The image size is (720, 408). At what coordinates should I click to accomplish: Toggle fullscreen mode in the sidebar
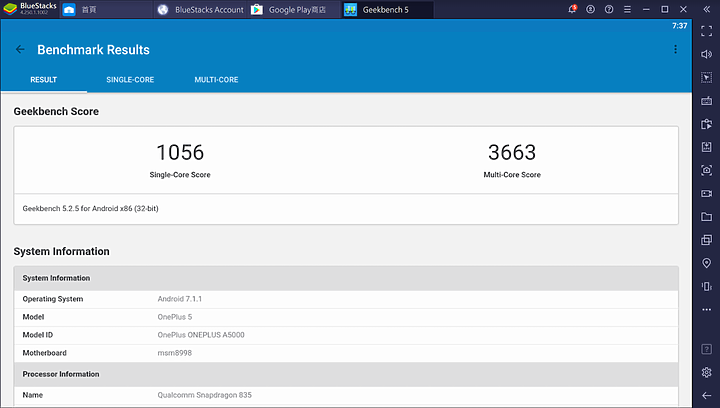pyautogui.click(x=706, y=31)
